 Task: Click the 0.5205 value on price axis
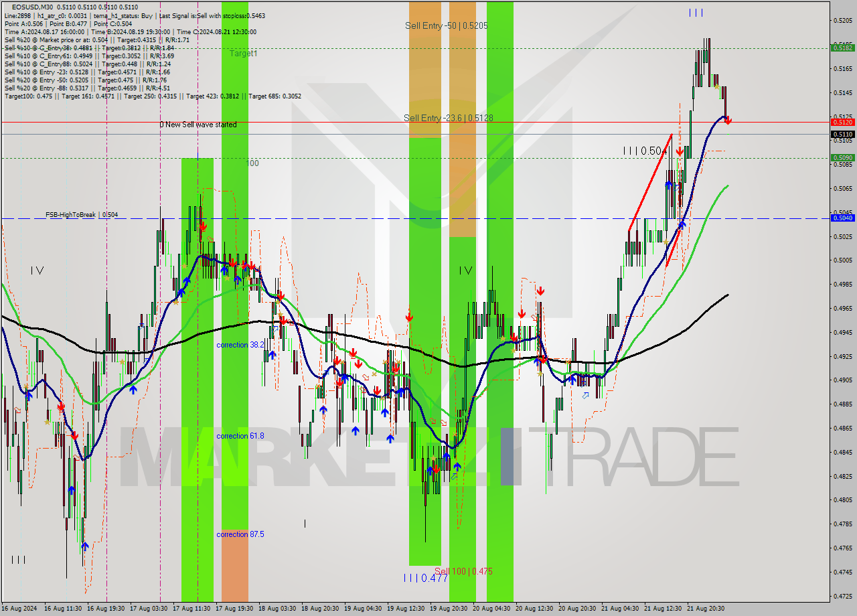842,20
